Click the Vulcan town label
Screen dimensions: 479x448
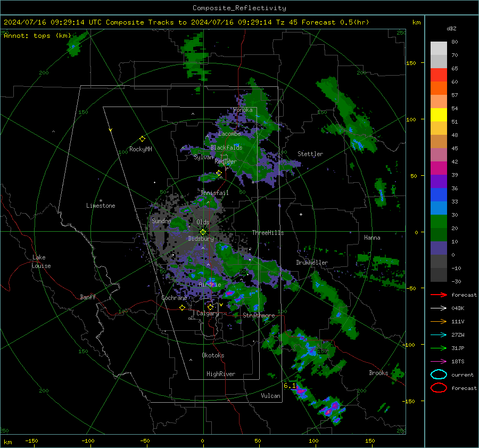(x=270, y=396)
